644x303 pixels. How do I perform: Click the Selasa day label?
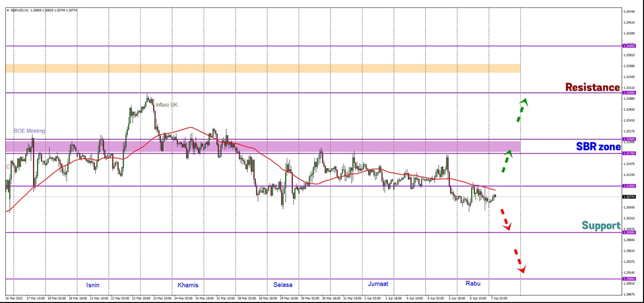[283, 285]
